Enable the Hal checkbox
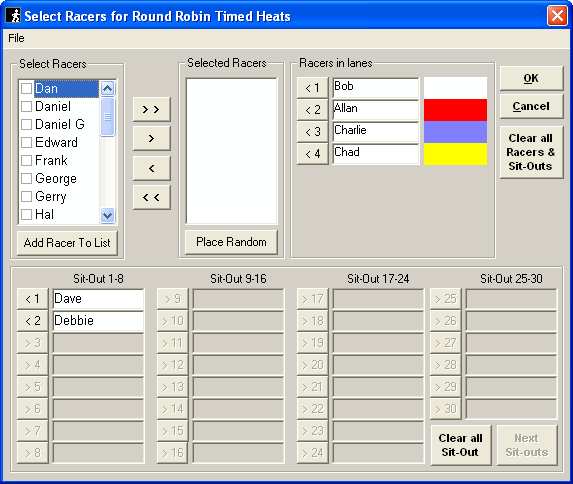 click(26, 214)
